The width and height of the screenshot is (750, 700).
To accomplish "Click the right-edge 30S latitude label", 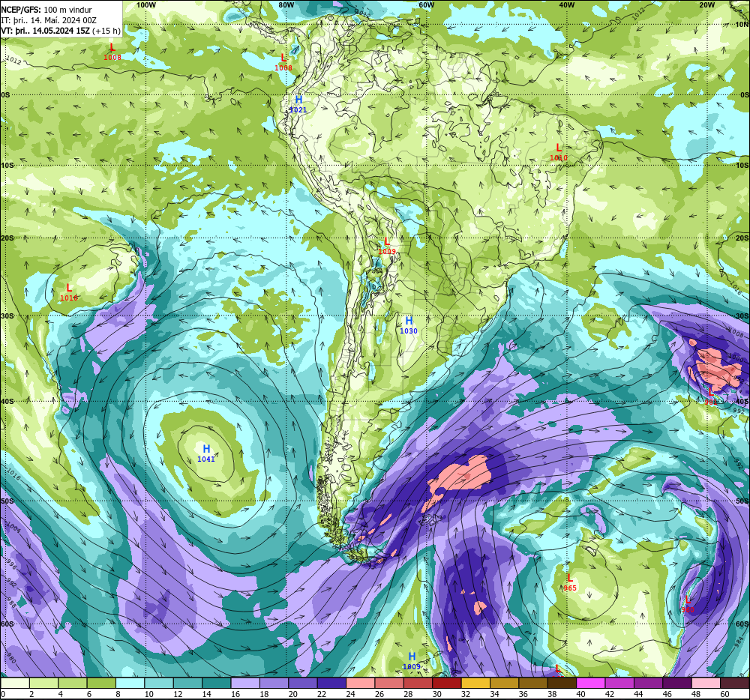I will [742, 316].
